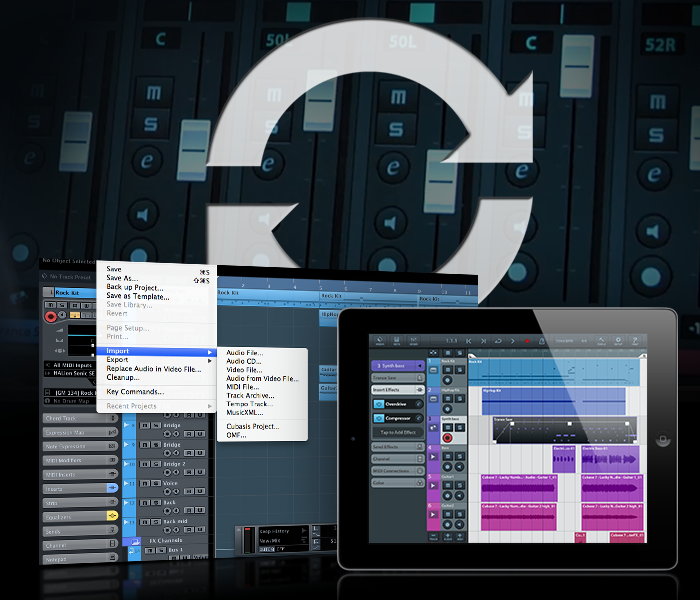Expand Chord Track inspector section
The width and height of the screenshot is (700, 600).
tap(80, 418)
